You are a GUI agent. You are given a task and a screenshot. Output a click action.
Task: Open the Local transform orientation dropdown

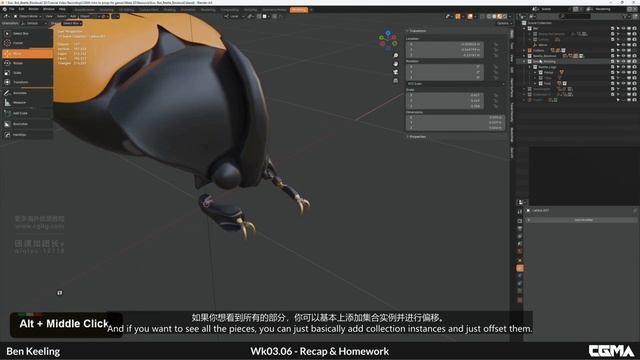[x=233, y=16]
